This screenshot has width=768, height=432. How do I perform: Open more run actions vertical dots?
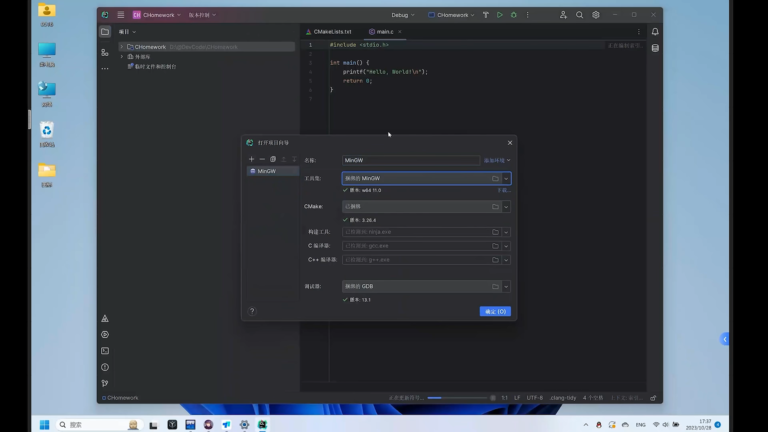(x=528, y=15)
